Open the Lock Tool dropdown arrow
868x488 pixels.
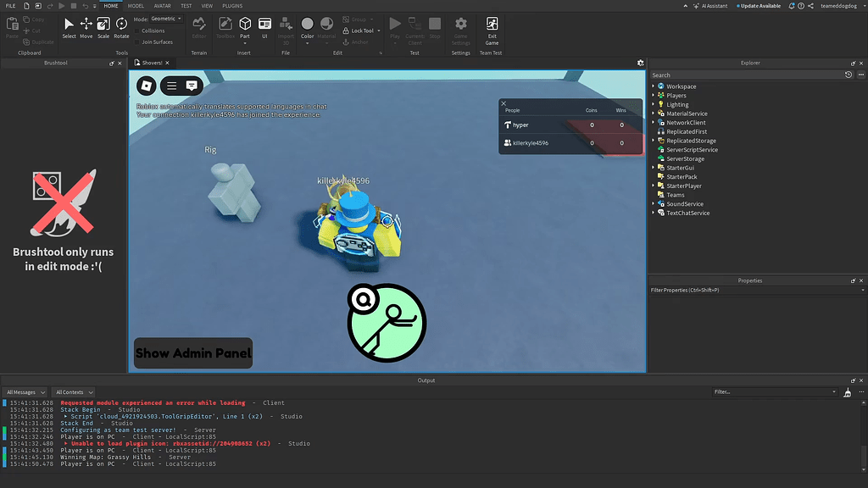[379, 31]
